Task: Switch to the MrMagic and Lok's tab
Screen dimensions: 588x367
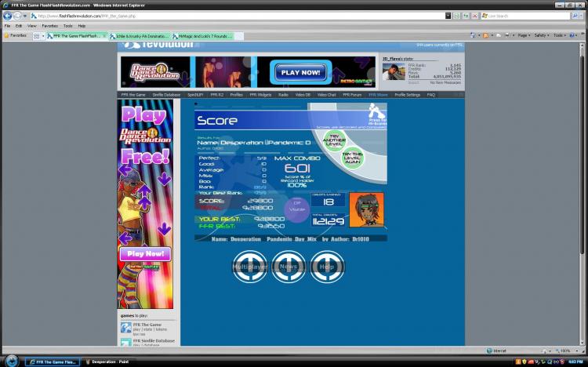Action: coord(203,36)
